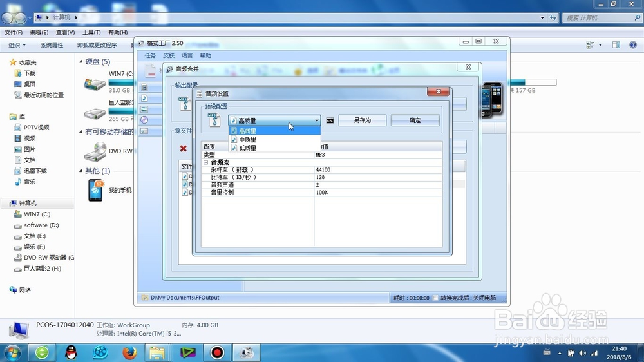
Task: Click the red X delete icon in 音频合并
Action: point(183,148)
